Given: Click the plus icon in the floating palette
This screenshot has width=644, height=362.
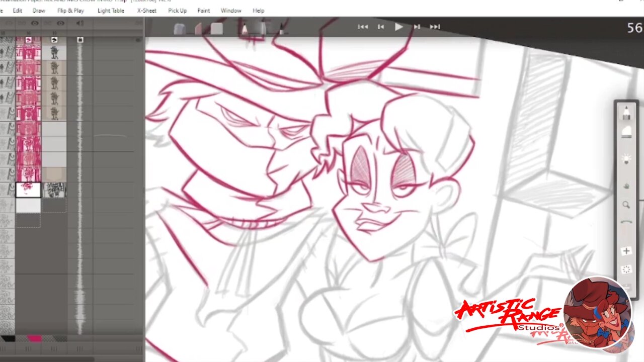Looking at the screenshot, I should tap(626, 251).
